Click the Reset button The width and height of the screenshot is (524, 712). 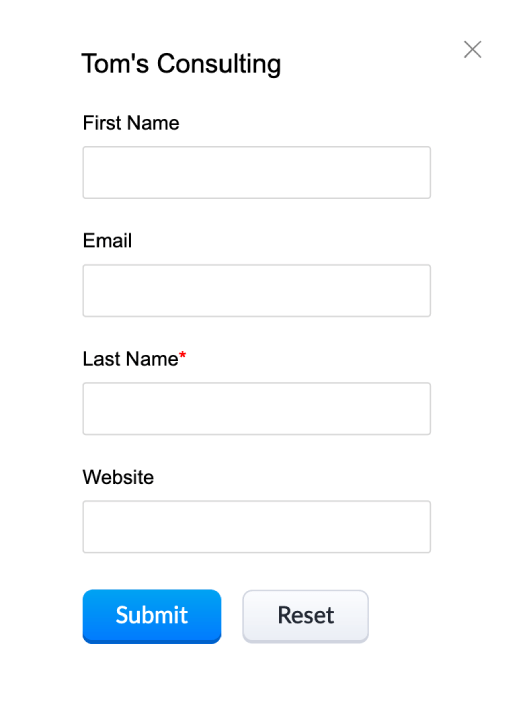coord(306,616)
